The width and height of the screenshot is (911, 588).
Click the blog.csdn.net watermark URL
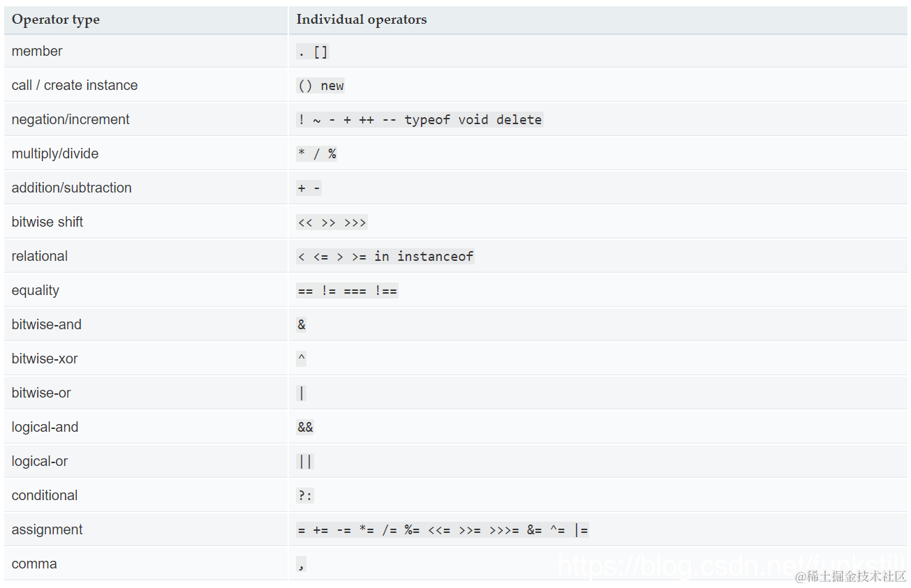coord(726,564)
